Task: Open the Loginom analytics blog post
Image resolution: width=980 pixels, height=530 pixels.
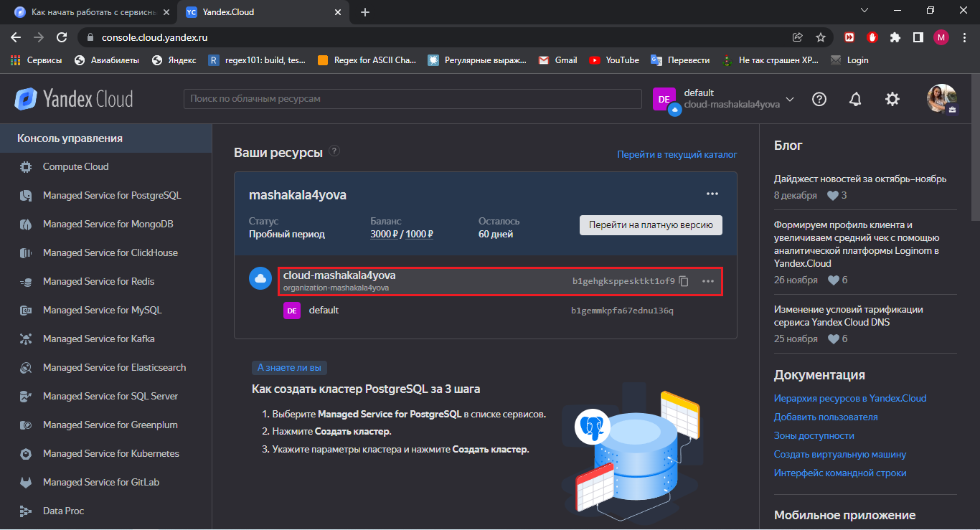Action: coord(857,245)
